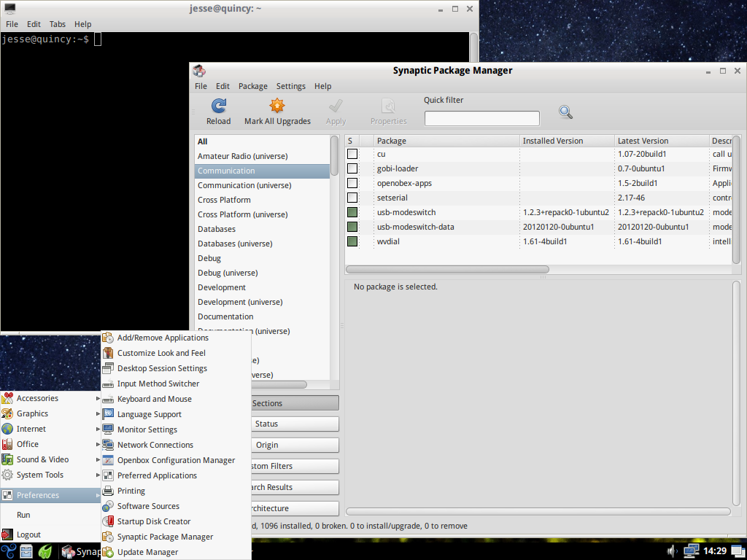Open the Edit menu in Synaptic
This screenshot has width=747, height=560.
pyautogui.click(x=222, y=86)
